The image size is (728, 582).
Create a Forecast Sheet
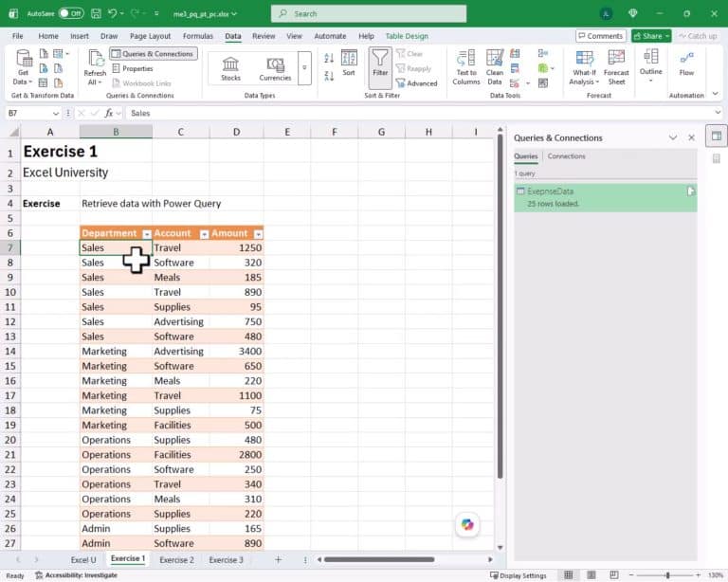coord(616,67)
